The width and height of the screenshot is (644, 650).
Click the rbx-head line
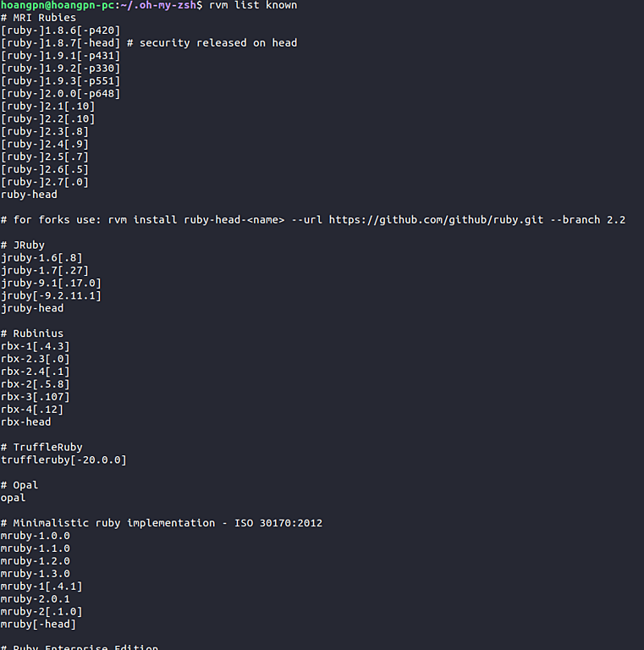pos(25,422)
